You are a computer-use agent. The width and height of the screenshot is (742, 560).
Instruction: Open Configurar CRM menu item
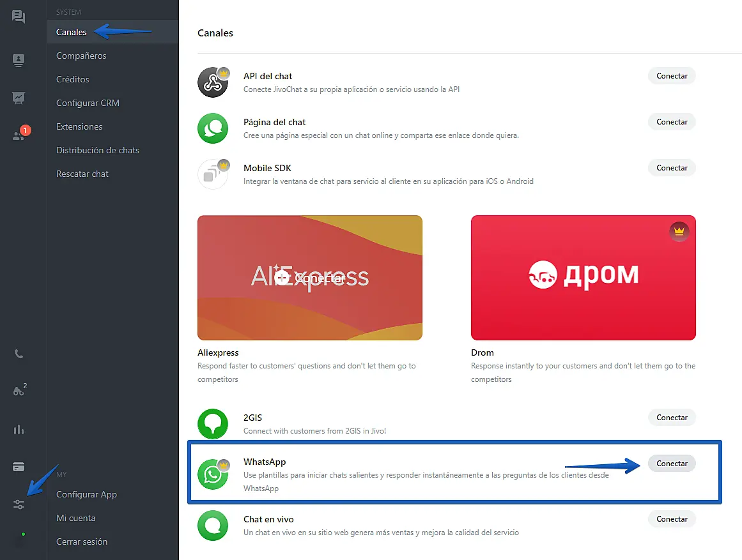(88, 103)
